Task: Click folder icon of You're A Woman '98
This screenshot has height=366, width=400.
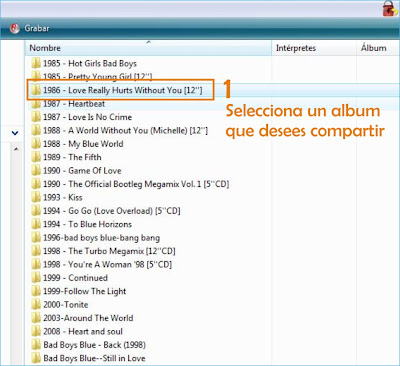Action: point(36,264)
